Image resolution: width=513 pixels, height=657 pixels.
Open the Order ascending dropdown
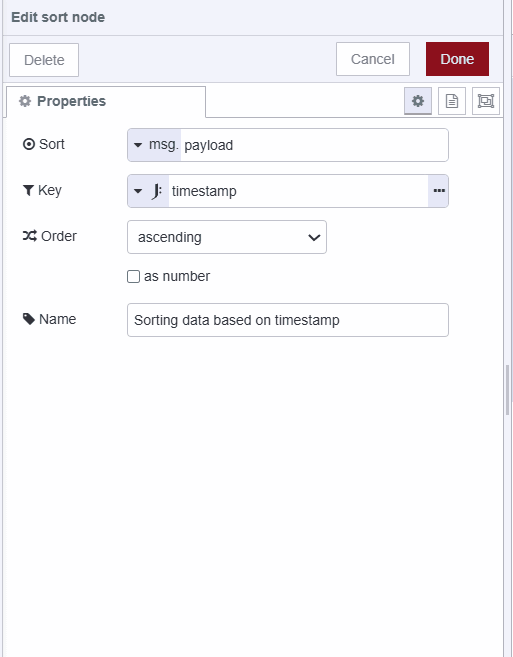pyautogui.click(x=227, y=237)
